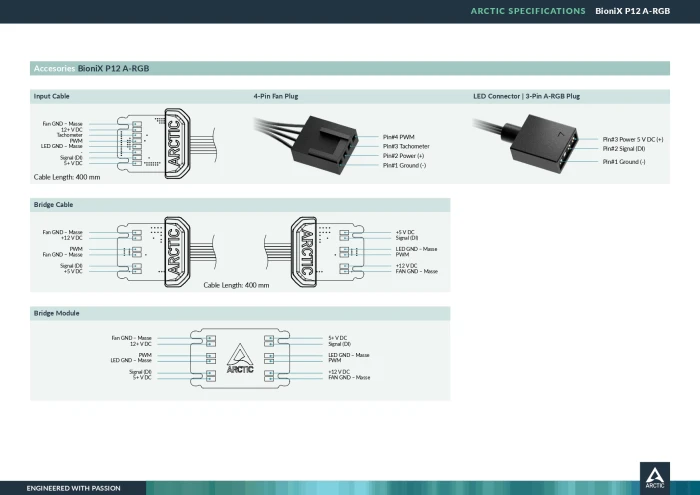Viewport: 700px width, 495px height.
Task: Click the ARCTIC triangle logo on Bridge Module
Action: [x=240, y=358]
